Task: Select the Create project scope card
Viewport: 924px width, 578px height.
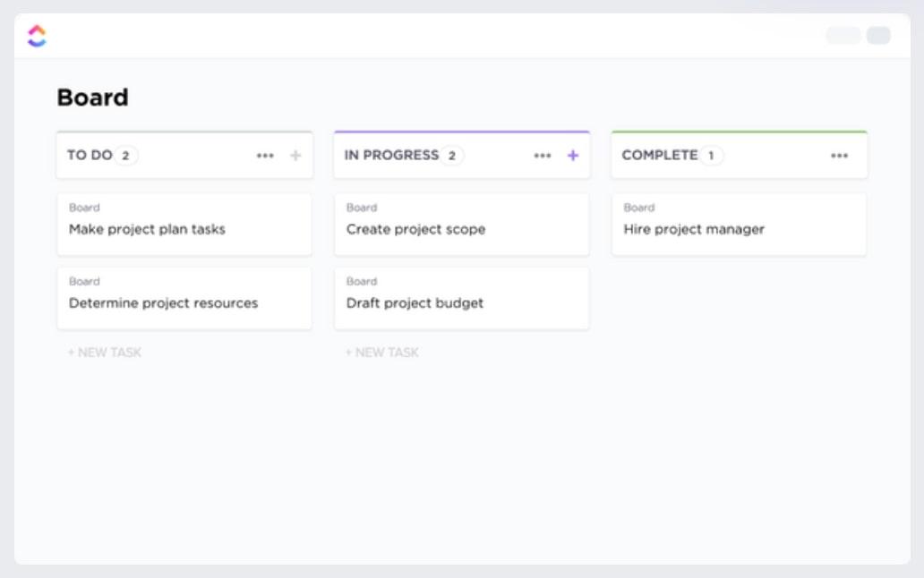Action: [462, 224]
